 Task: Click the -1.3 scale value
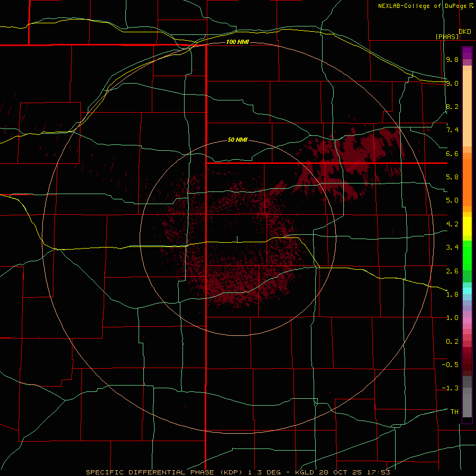tap(450, 388)
